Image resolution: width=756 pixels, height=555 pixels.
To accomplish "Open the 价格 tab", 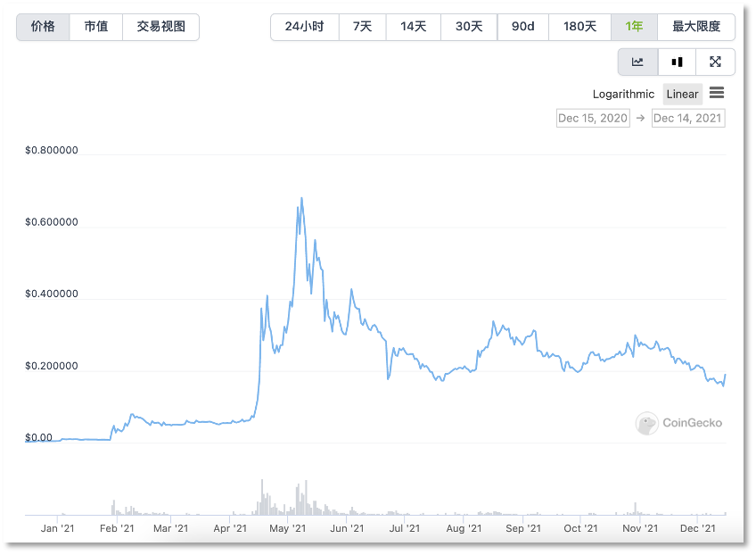I will pyautogui.click(x=43, y=27).
